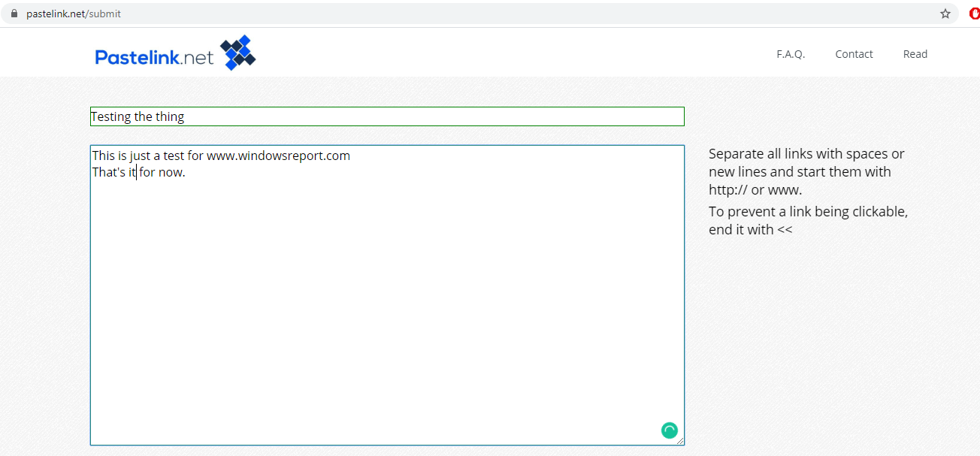
Task: Click the hint 'To prevent a link being clickable'
Action: (x=808, y=212)
